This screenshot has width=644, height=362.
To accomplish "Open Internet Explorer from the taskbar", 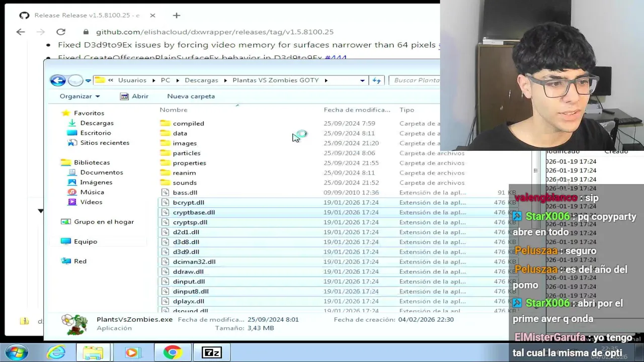I will (56, 352).
